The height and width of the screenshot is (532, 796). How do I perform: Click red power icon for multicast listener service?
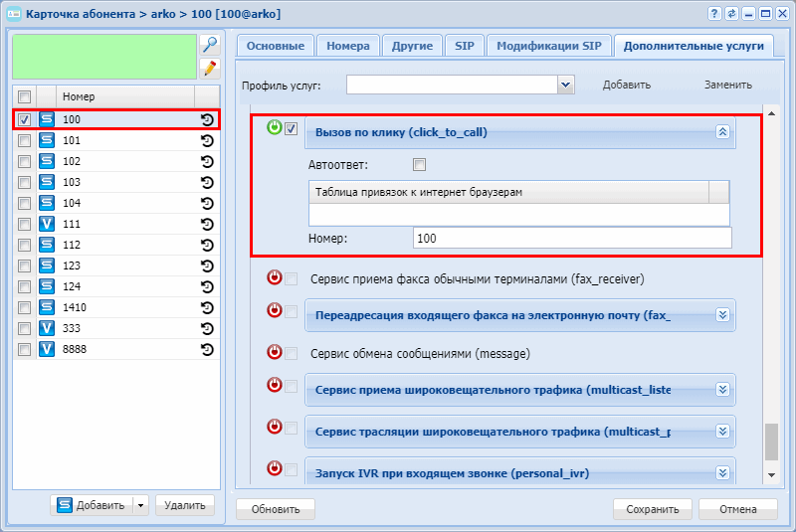[x=275, y=385]
